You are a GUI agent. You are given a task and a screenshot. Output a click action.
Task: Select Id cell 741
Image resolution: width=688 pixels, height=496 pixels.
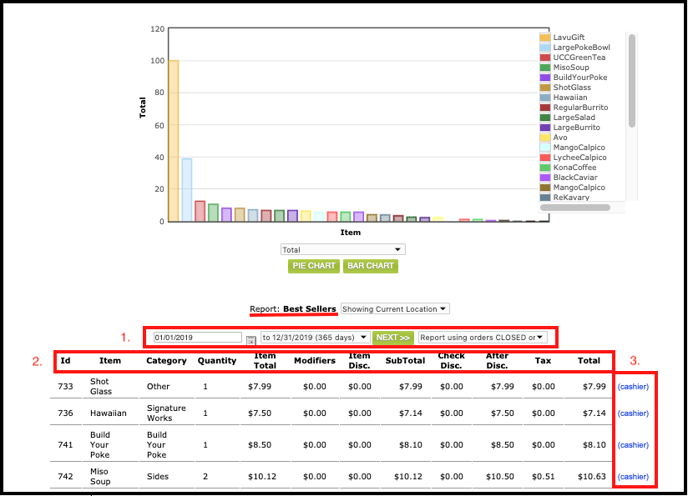point(65,445)
